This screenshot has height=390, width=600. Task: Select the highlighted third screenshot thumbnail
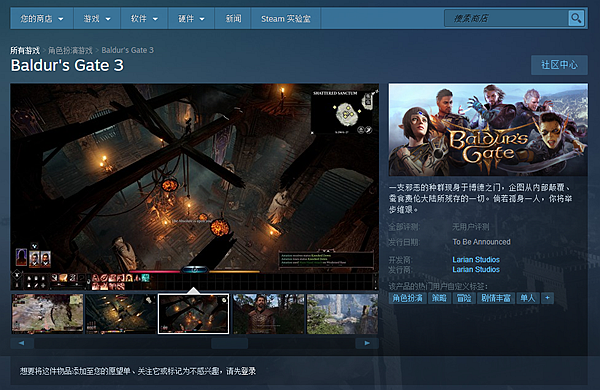point(194,314)
